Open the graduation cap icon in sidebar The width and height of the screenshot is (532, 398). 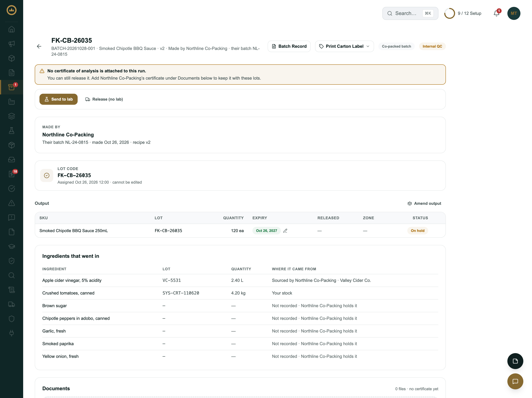12,246
